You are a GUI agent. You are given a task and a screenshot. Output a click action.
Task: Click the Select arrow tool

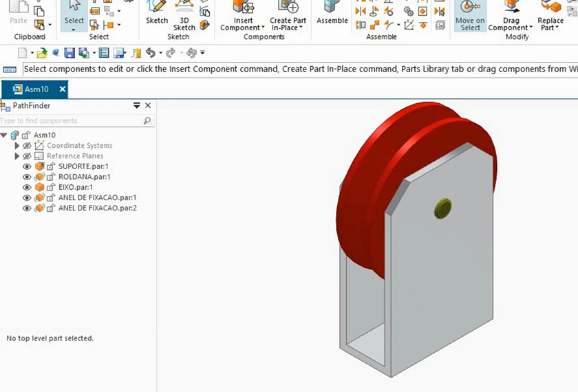pyautogui.click(x=74, y=12)
